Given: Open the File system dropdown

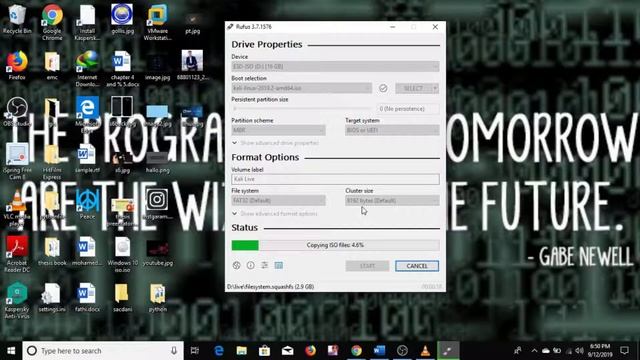Looking at the screenshot, I should coord(278,200).
